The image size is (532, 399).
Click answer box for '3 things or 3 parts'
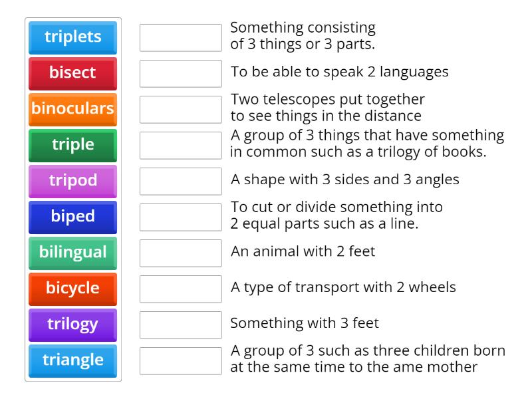pos(181,38)
